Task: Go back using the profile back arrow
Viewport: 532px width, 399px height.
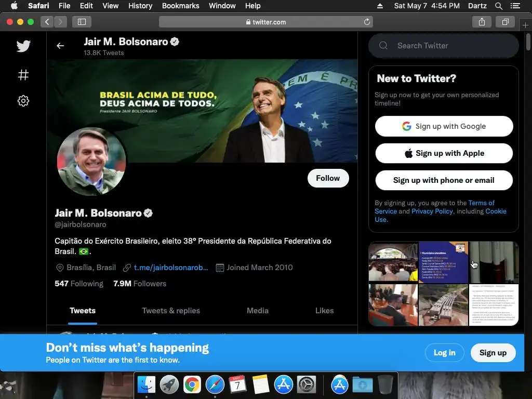Action: [x=60, y=46]
